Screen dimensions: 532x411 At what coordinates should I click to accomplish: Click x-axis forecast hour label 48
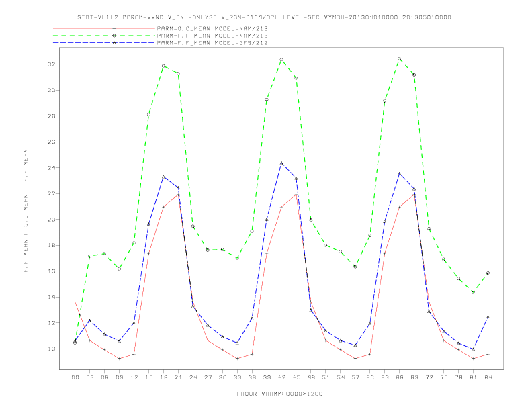[311, 377]
